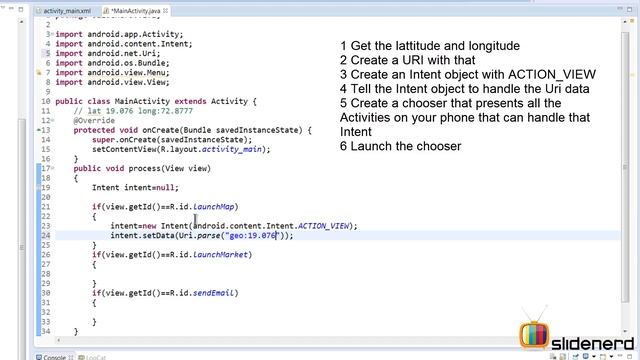640x360 pixels.
Task: Click 'ACTION_VIEW' constant on line 23
Action: tap(323, 226)
